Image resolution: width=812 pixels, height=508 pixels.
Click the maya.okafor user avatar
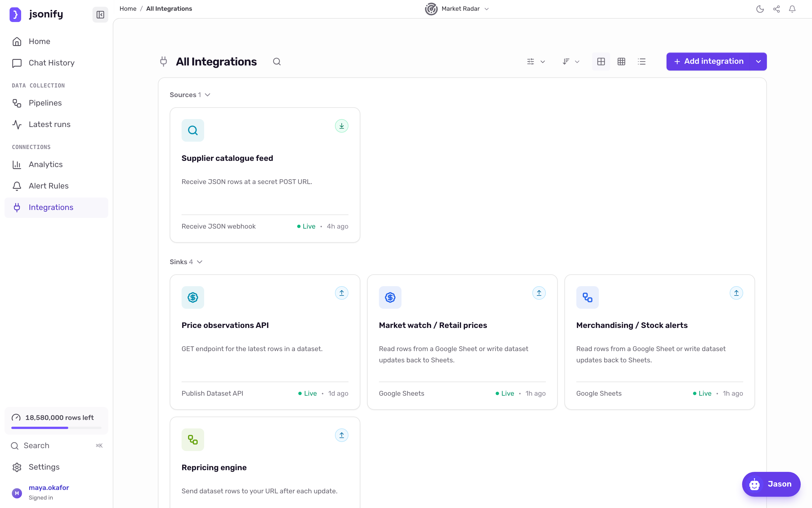(x=17, y=493)
